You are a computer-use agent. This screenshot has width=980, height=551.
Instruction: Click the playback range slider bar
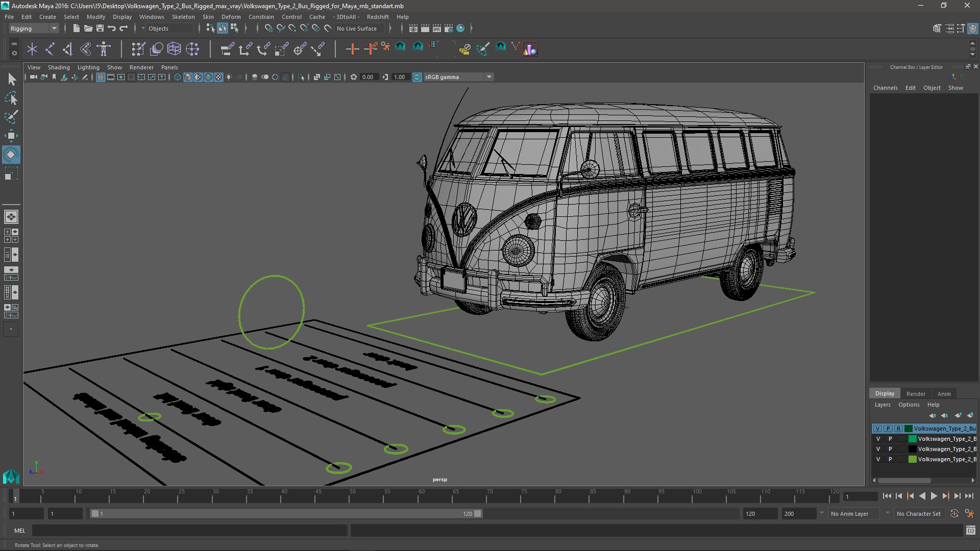[286, 514]
